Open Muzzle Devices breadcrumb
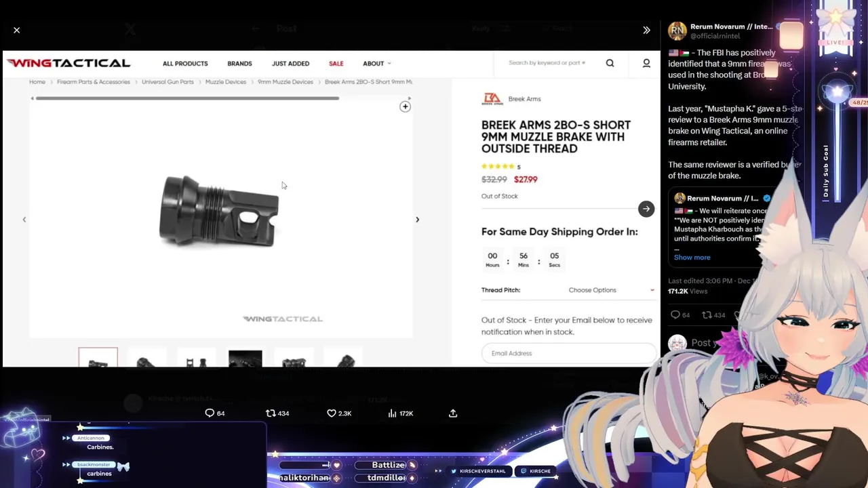Viewport: 868px width, 488px height. click(x=226, y=82)
